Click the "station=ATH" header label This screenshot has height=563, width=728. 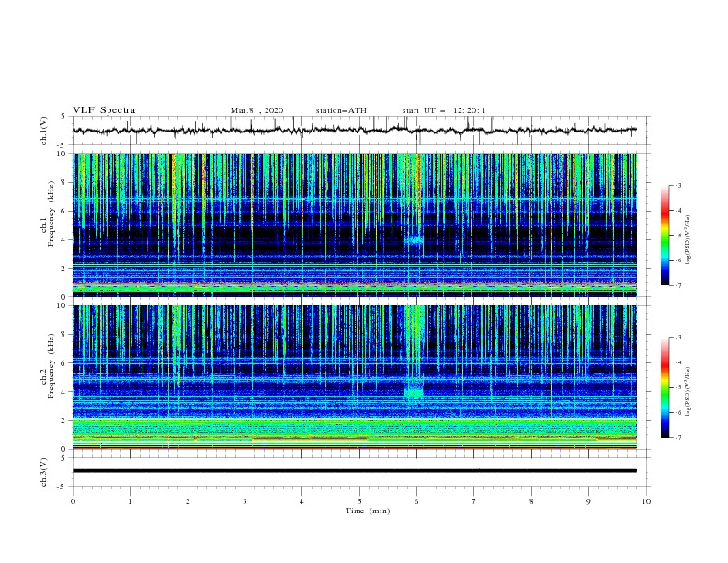click(341, 110)
